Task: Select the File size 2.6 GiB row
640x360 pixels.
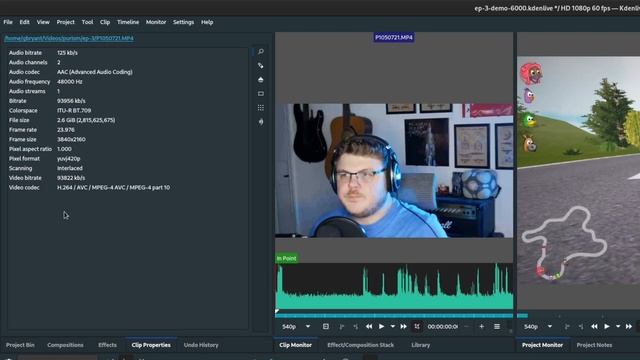Action: coord(128,120)
